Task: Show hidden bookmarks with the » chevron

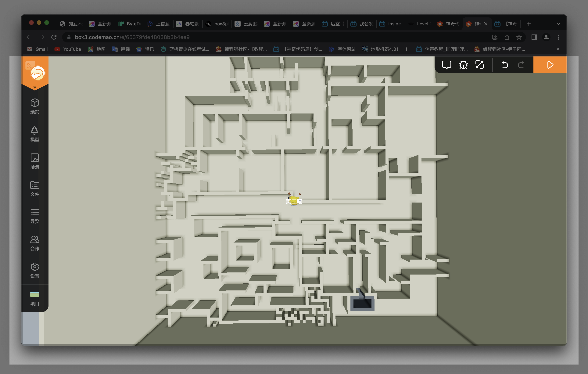Action: point(558,49)
